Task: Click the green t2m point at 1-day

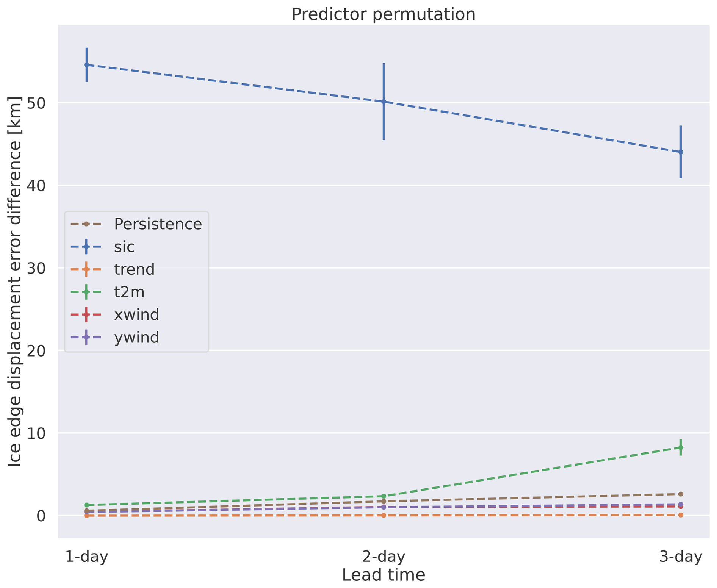Action: pyautogui.click(x=86, y=505)
